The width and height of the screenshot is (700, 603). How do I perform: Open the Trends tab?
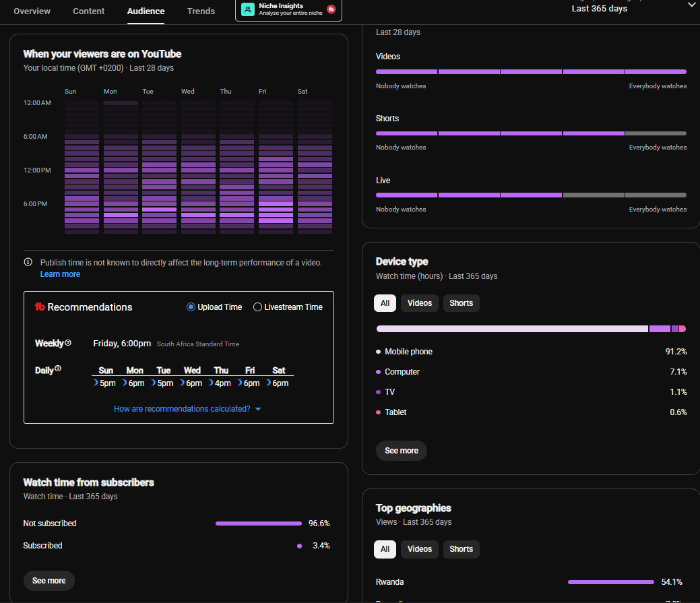coord(201,11)
